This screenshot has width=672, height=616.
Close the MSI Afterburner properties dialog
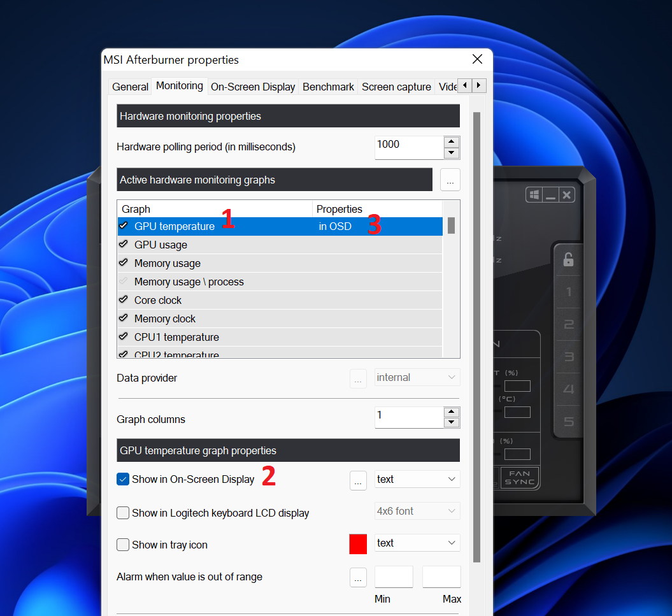coord(478,59)
